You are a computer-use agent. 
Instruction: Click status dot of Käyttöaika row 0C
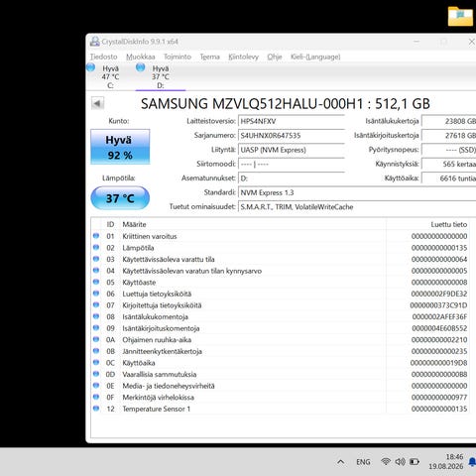coord(96,362)
